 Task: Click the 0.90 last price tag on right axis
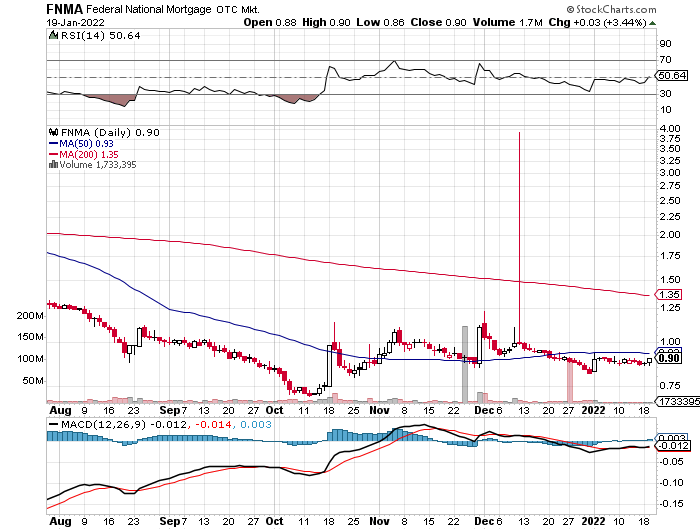668,358
